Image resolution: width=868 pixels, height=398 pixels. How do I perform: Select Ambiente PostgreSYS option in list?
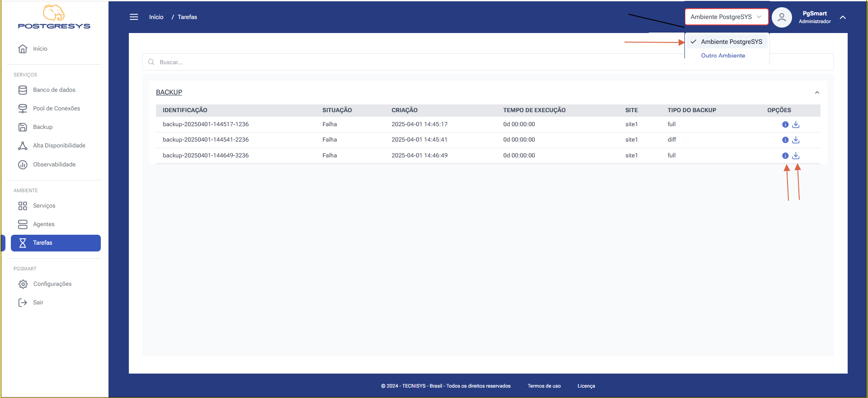coord(727,42)
